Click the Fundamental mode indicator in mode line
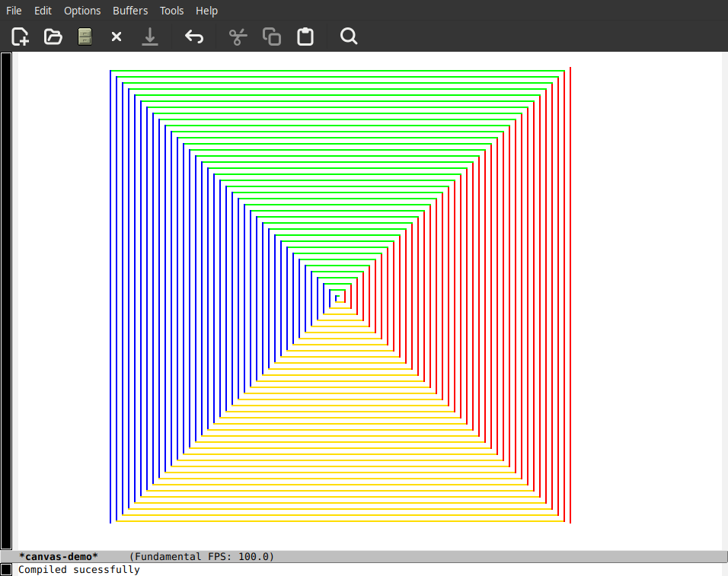The width and height of the screenshot is (728, 576). click(168, 556)
